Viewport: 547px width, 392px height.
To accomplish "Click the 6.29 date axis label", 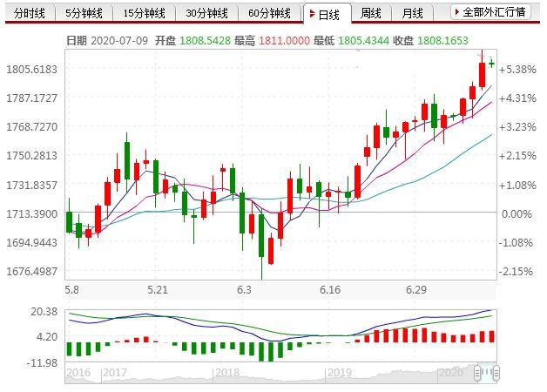I will pyautogui.click(x=416, y=289).
